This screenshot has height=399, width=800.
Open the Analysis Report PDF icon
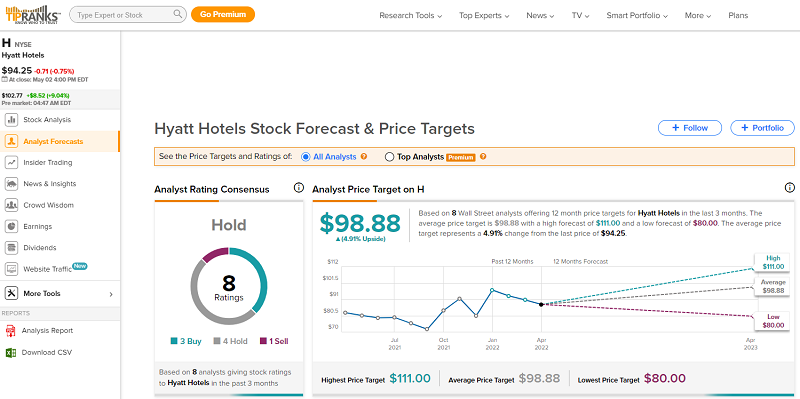(10, 331)
